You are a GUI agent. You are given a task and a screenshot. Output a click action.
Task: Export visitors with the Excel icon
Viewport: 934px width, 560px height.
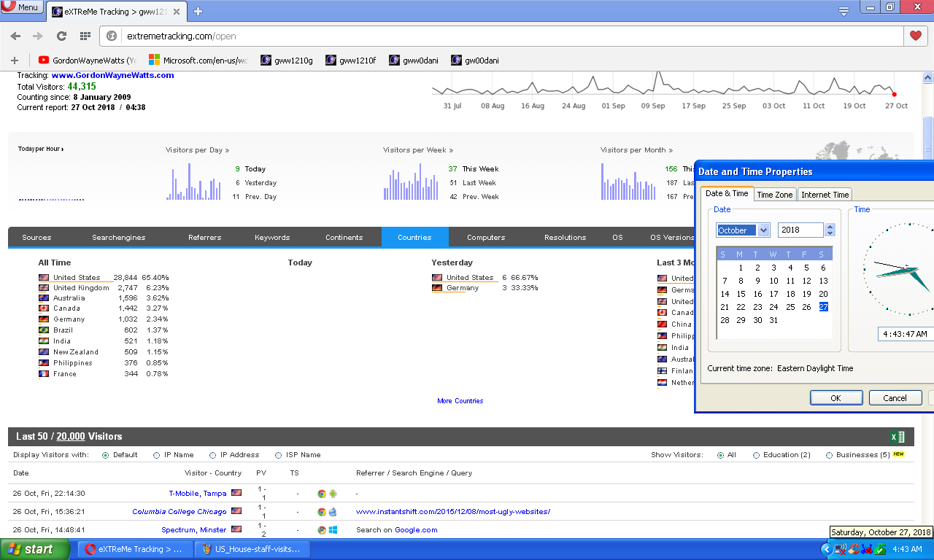[x=898, y=437]
